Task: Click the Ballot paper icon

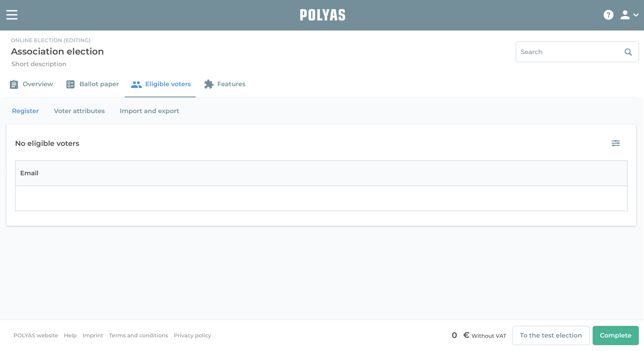Action: click(x=70, y=84)
